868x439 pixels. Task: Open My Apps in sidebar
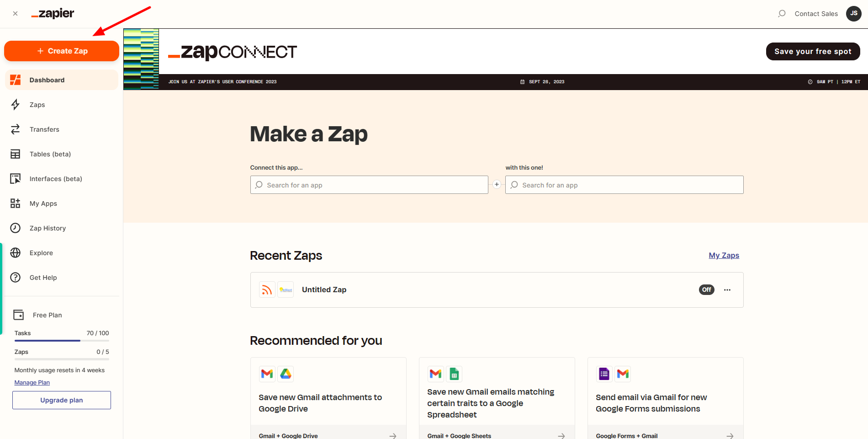tap(62, 203)
